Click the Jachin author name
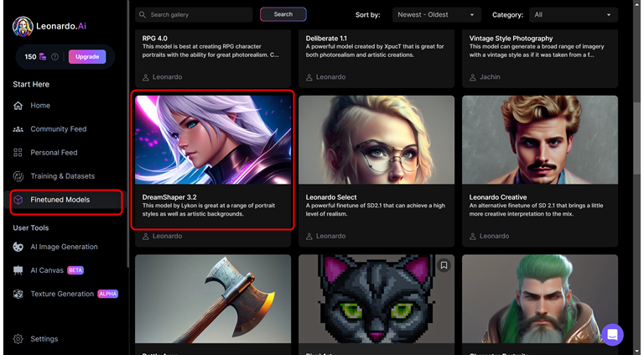 [x=490, y=77]
